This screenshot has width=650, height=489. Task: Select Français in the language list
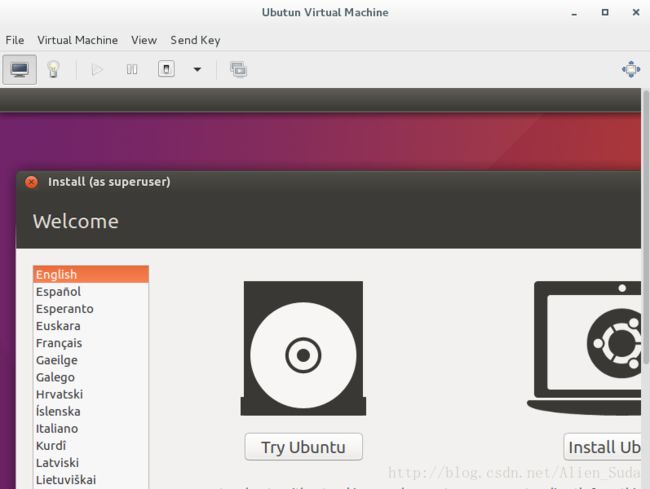[91, 343]
